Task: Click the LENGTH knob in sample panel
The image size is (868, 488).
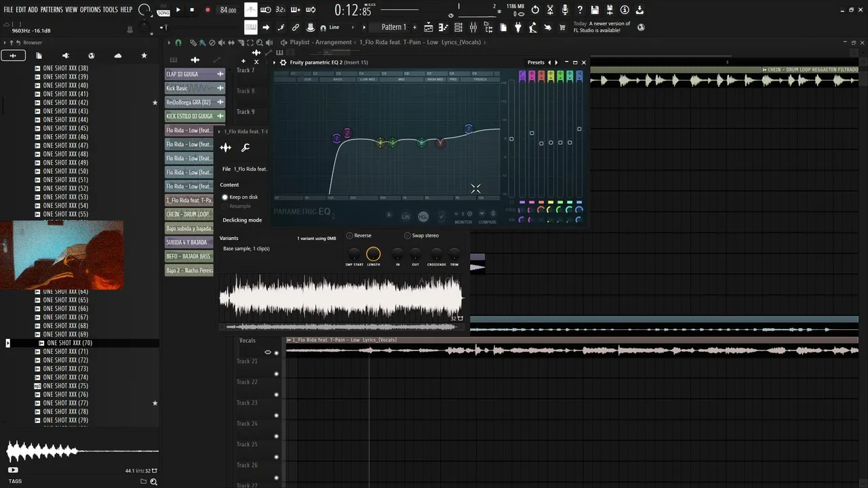Action: point(374,254)
